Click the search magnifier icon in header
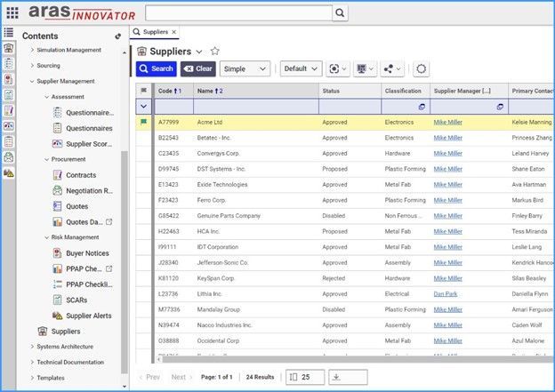Image resolution: width=555 pixels, height=392 pixels. (341, 13)
